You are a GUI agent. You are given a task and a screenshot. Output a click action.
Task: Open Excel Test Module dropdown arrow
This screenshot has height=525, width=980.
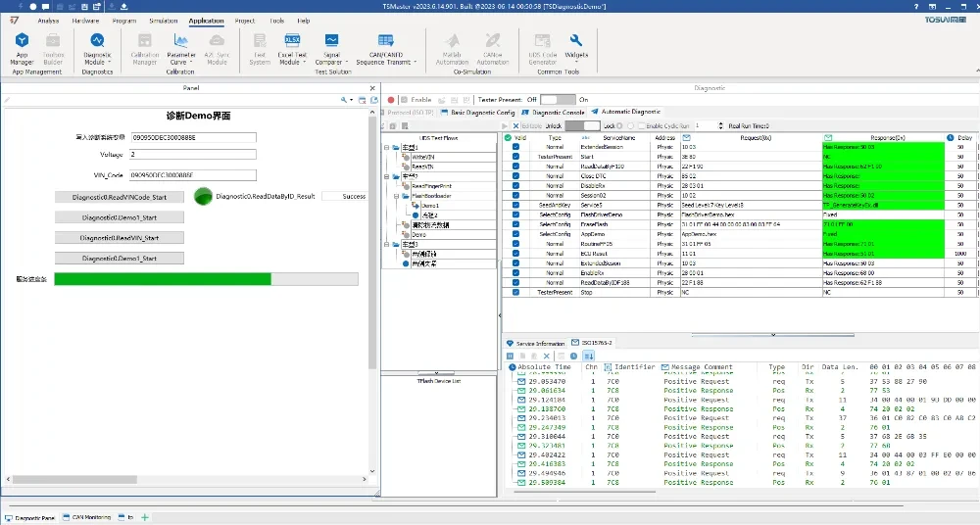tap(304, 63)
